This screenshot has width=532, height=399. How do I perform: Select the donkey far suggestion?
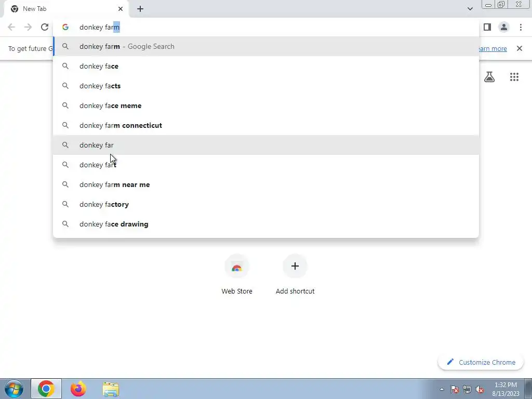[266, 145]
